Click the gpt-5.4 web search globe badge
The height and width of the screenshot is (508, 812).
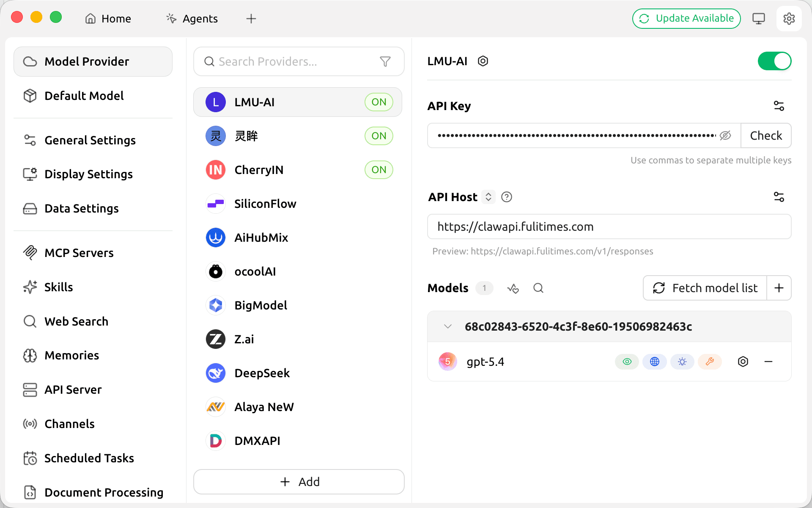[655, 362]
